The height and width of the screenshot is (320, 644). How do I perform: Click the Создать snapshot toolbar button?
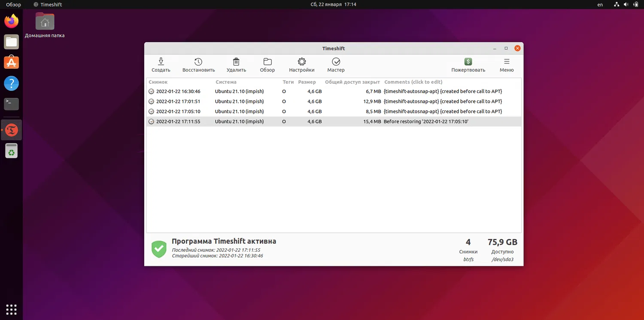pyautogui.click(x=161, y=65)
